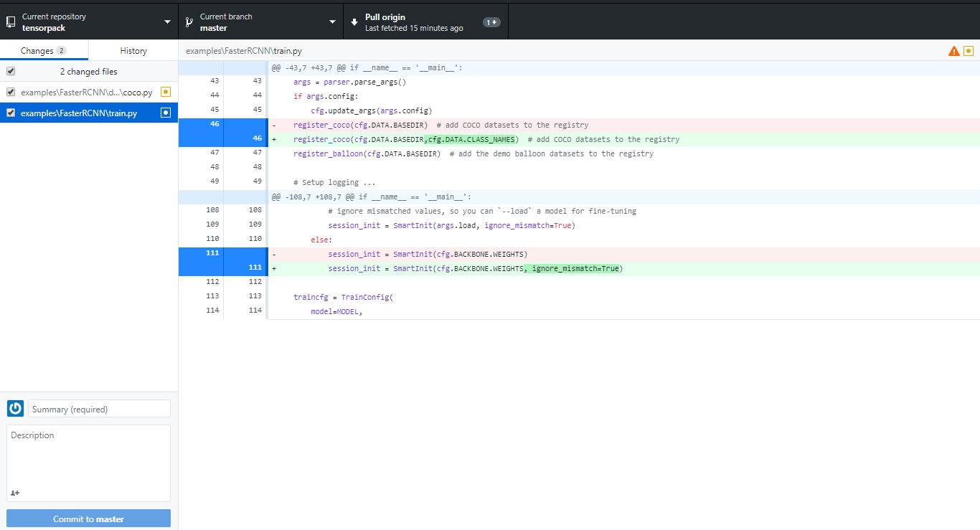Click the avatar icon beside the Summary field
The height and width of the screenshot is (530, 980).
click(x=15, y=408)
